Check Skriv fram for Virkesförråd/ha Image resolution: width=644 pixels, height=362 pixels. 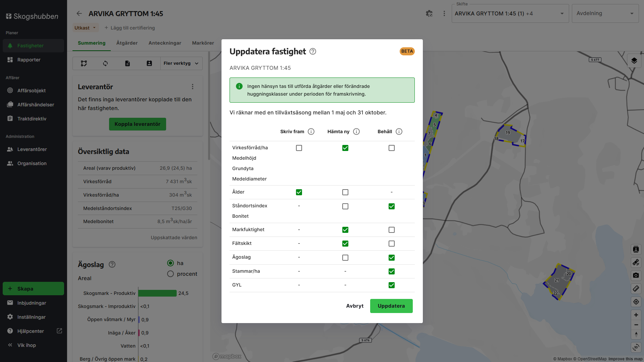[299, 148]
